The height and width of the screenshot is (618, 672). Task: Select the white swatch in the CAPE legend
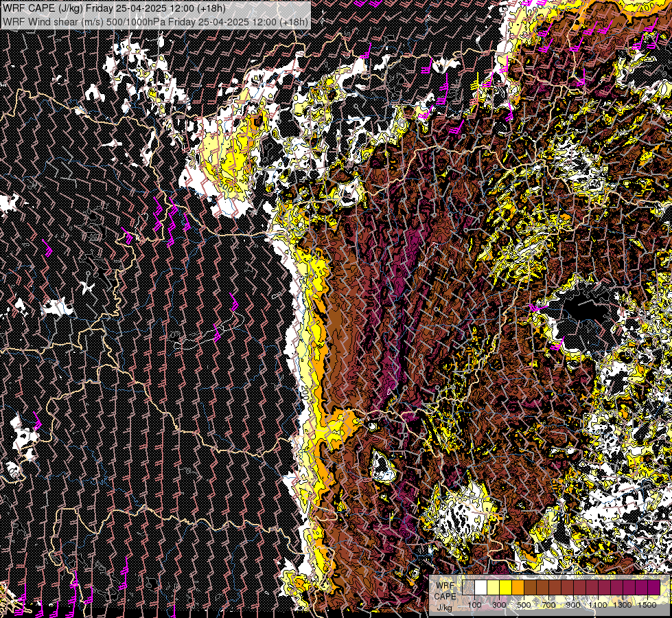click(481, 587)
